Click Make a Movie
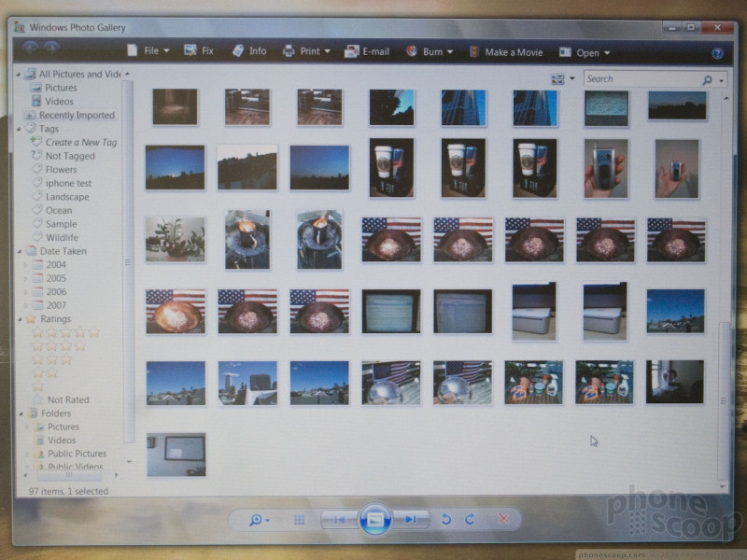This screenshot has height=560, width=747. (506, 52)
